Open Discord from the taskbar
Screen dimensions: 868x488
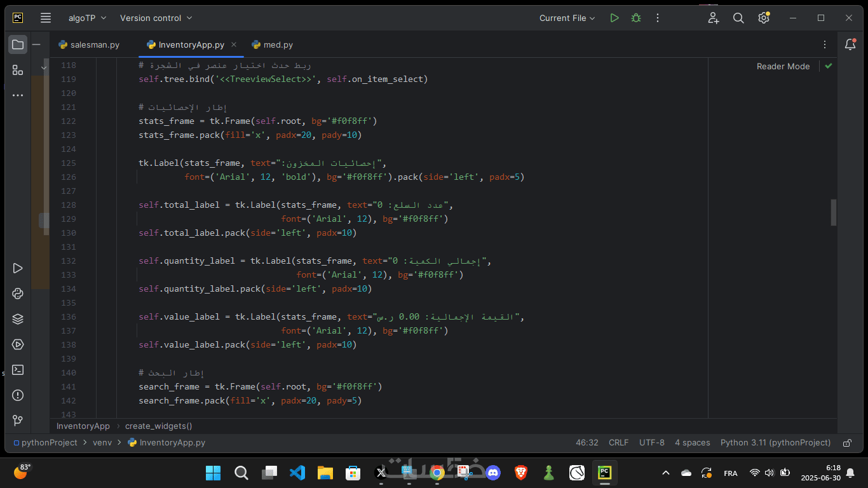click(493, 473)
